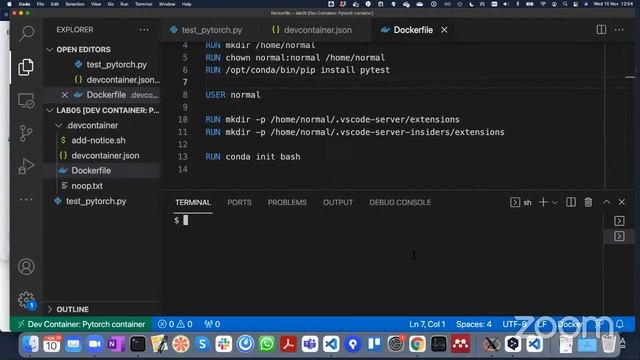This screenshot has height=360, width=640.
Task: Open Finder from the Dock
Action: pos(31,344)
